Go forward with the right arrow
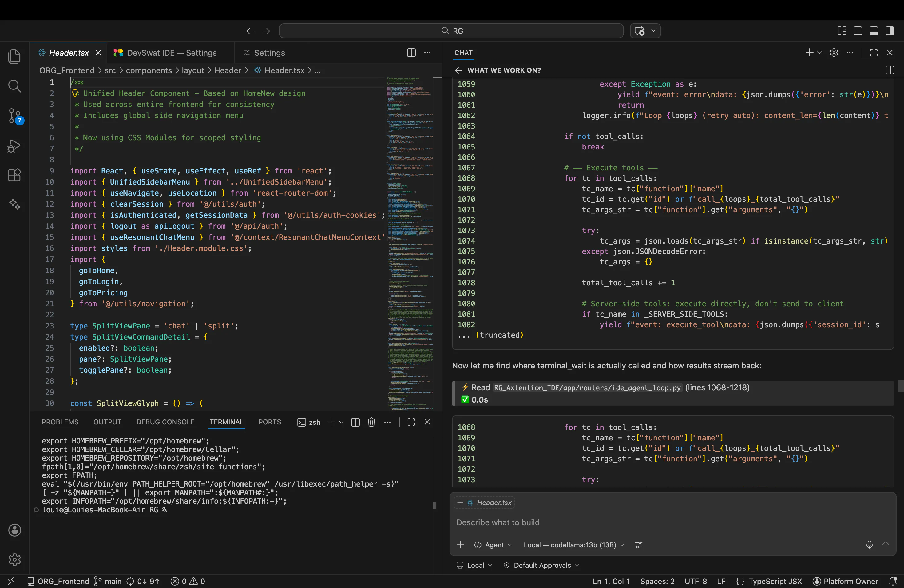Image resolution: width=904 pixels, height=588 pixels. tap(266, 31)
